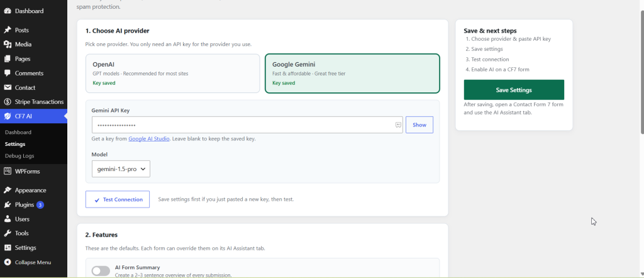Click Show to reveal API key
The image size is (644, 278).
point(419,125)
